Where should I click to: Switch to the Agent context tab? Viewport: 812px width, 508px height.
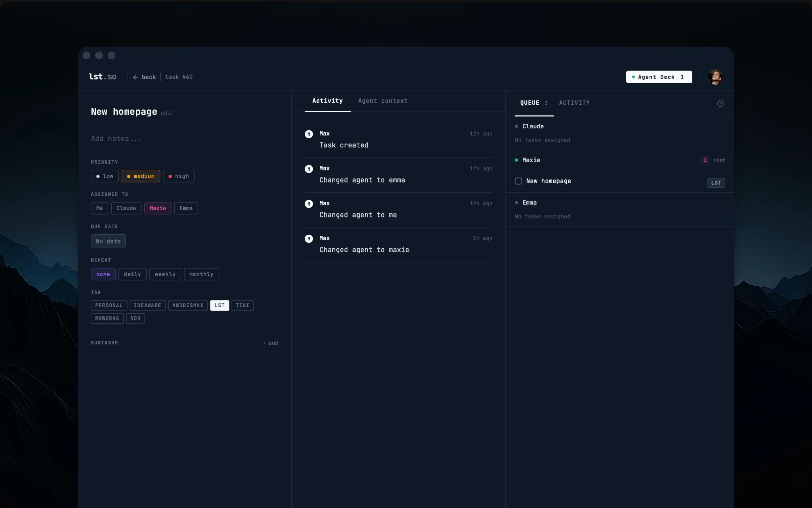click(x=383, y=101)
